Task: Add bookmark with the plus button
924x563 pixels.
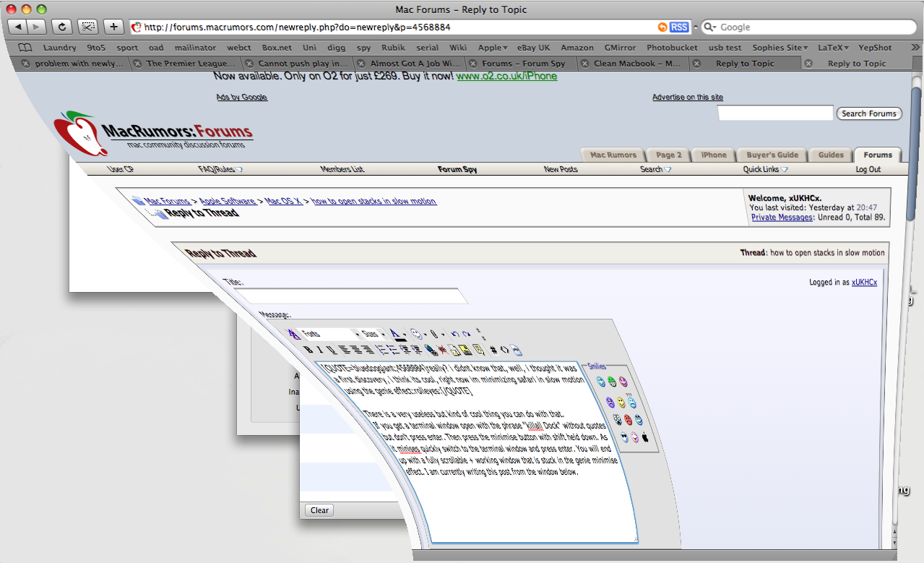Action: (114, 27)
